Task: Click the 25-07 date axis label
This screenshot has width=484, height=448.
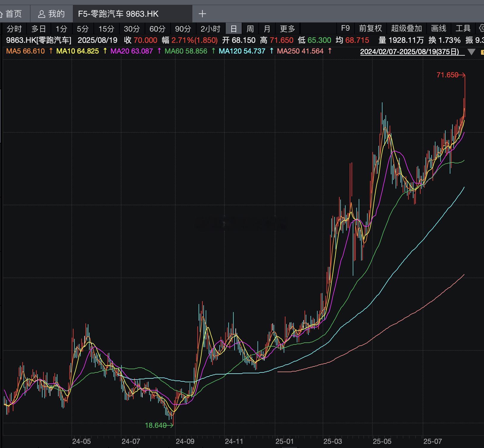Action: (433, 441)
